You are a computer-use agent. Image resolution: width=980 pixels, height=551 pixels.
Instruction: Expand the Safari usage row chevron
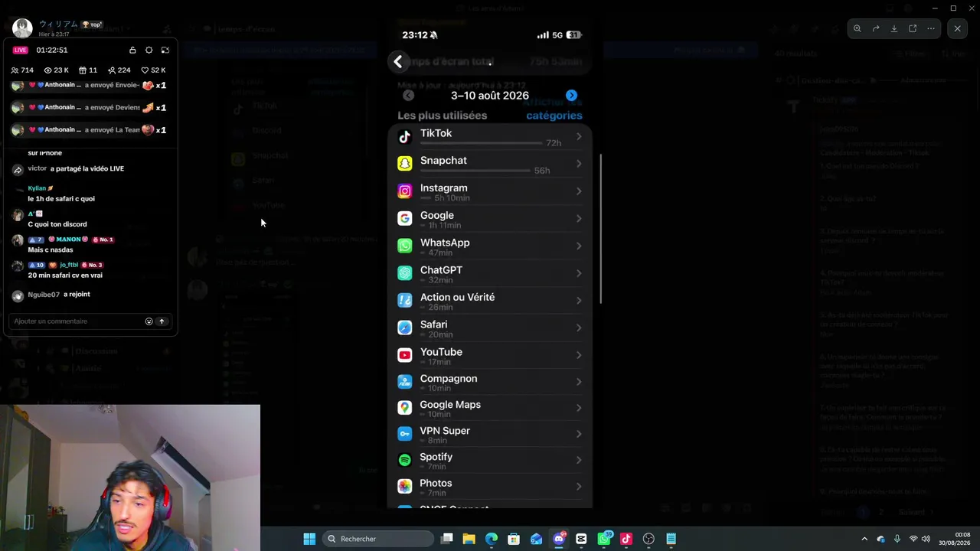579,328
